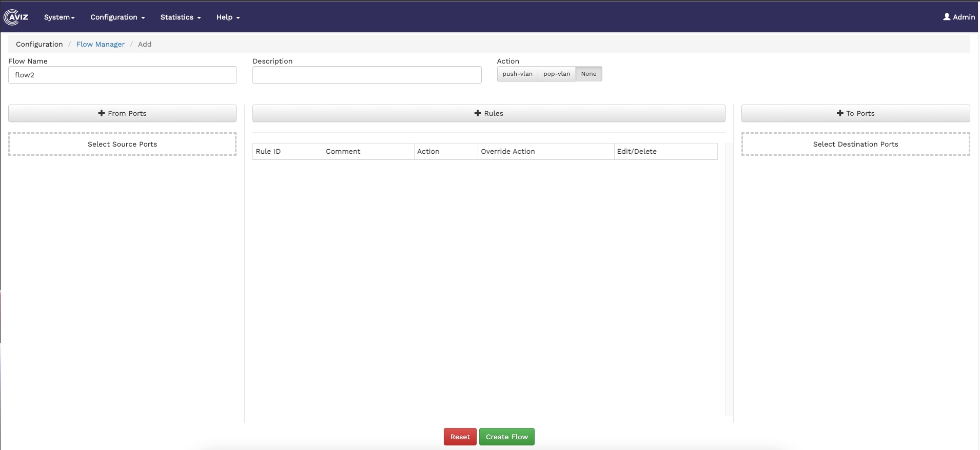Open the Help menu
Viewport: 980px width, 450px height.
(228, 17)
